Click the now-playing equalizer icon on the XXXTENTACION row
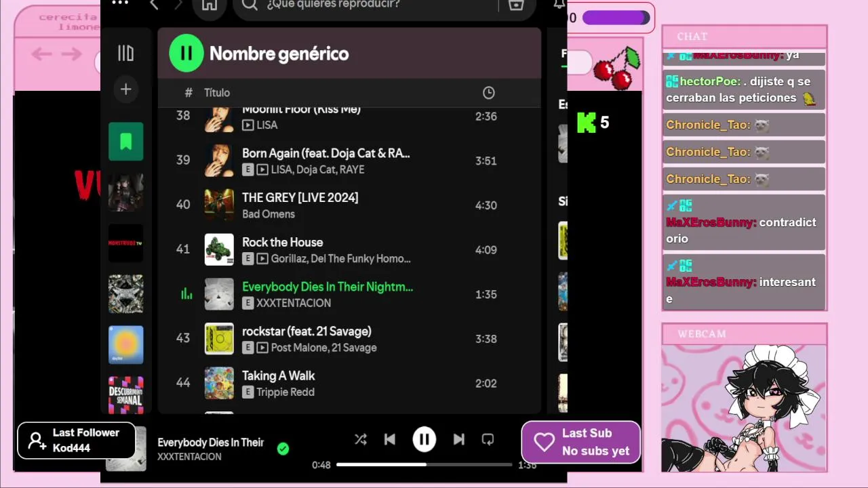 point(186,293)
